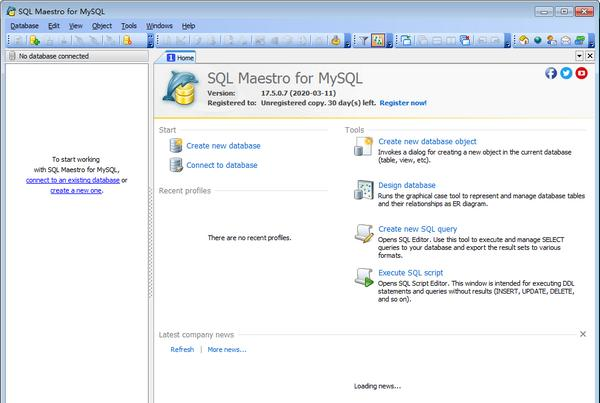Click the user support toolbar icon
The height and width of the screenshot is (403, 600).
click(x=551, y=40)
